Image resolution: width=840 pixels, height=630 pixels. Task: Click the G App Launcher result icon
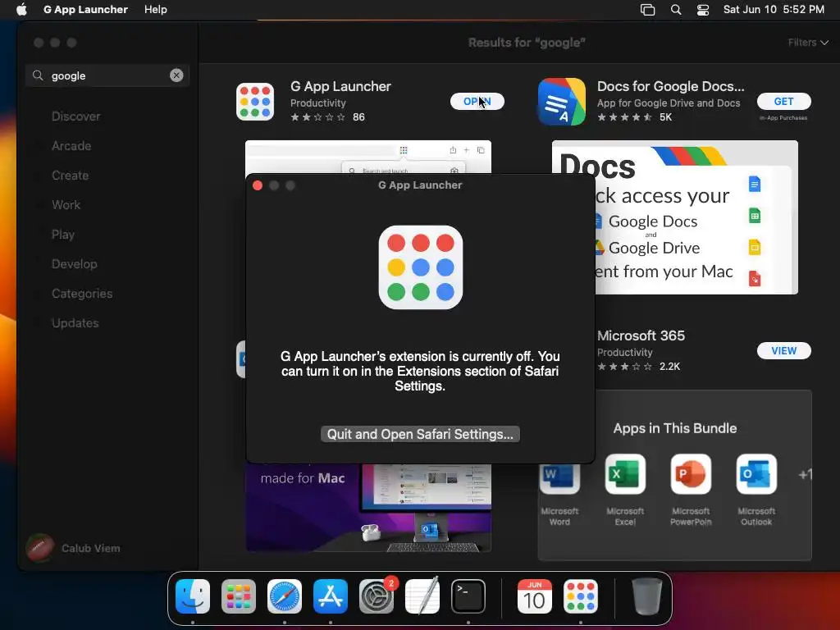click(x=255, y=101)
